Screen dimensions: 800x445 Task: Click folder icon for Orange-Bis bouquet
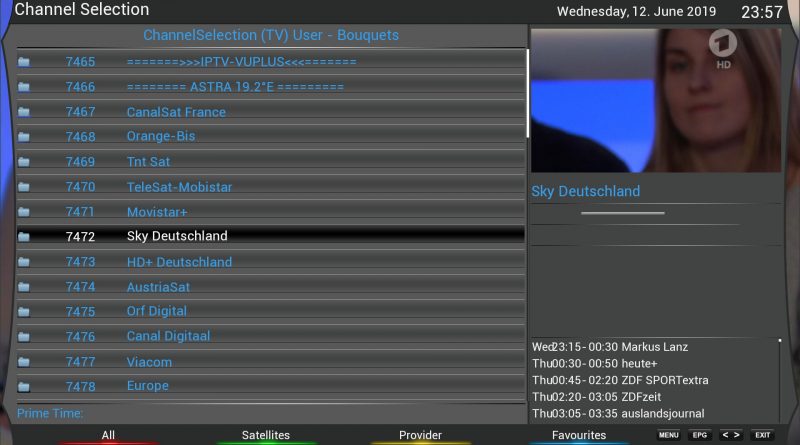click(23, 137)
